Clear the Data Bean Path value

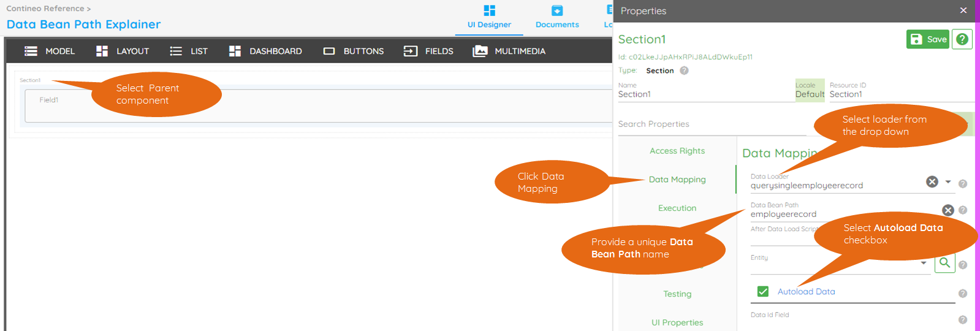tap(948, 210)
